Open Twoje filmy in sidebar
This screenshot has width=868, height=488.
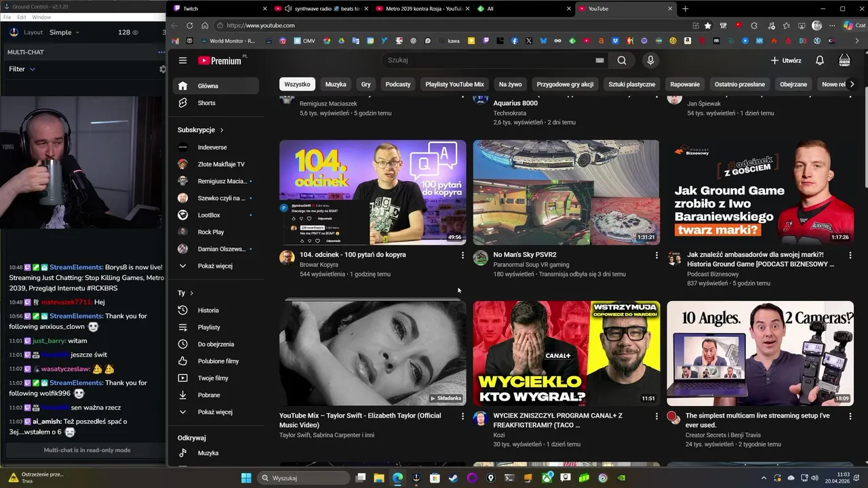click(215, 378)
